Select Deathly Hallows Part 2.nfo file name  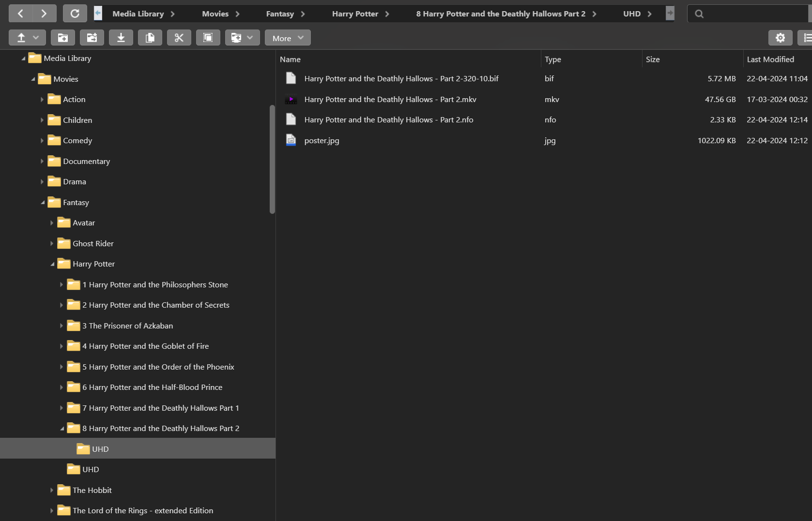click(389, 119)
